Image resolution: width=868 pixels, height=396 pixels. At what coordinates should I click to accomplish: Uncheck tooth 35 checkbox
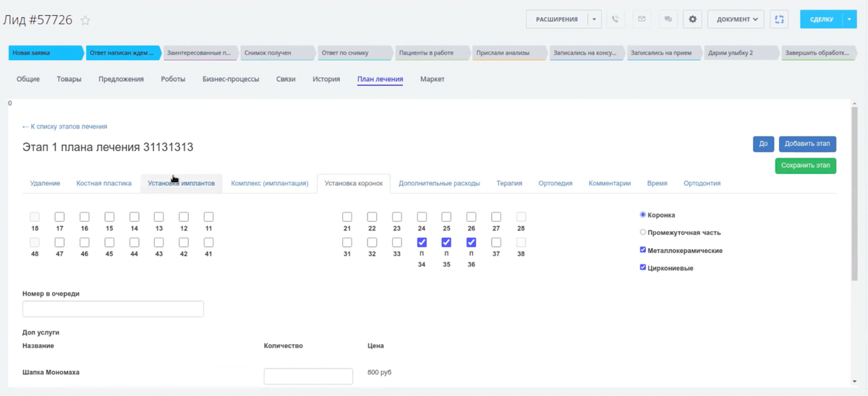click(x=446, y=243)
